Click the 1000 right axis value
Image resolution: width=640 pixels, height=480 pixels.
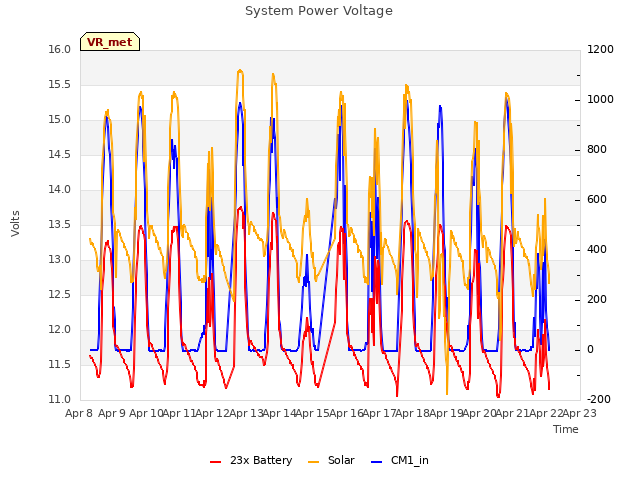click(x=600, y=100)
